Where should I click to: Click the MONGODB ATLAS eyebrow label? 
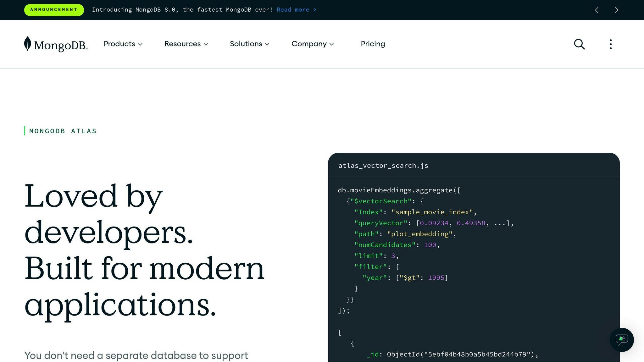(63, 131)
